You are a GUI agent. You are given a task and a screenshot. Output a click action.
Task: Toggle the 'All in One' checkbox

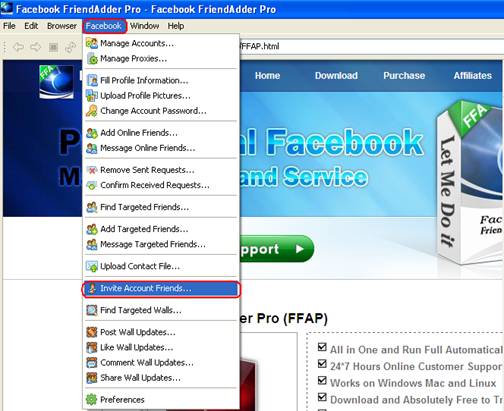coord(322,347)
